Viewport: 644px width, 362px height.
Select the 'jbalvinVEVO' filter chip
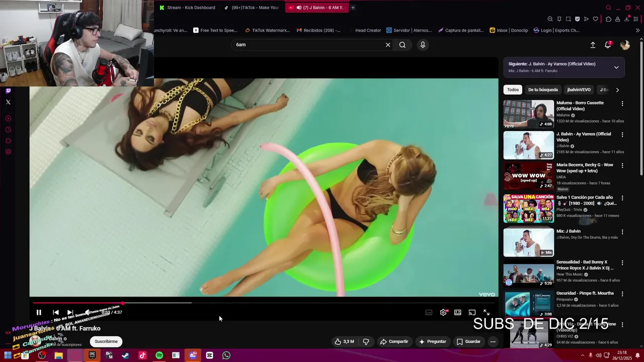point(579,89)
